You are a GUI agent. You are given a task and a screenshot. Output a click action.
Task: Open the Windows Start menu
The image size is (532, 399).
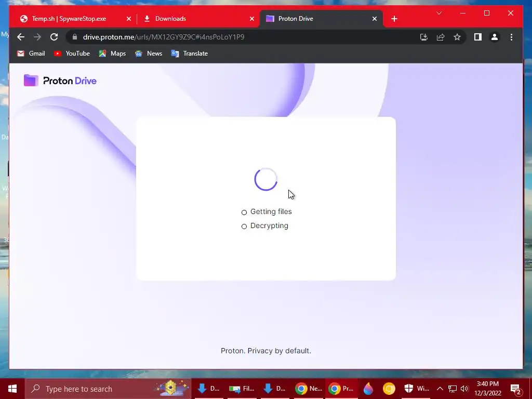(12, 389)
